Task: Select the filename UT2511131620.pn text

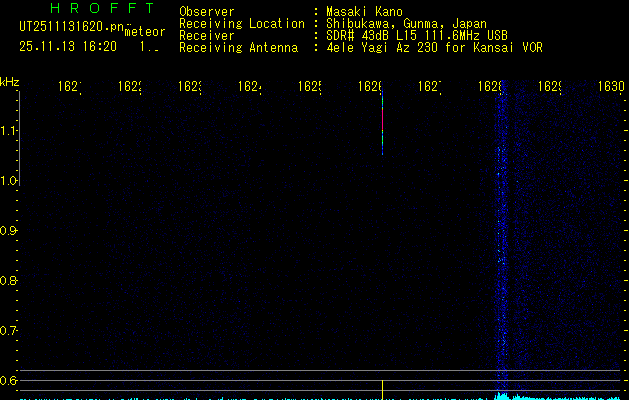Action: [x=71, y=27]
